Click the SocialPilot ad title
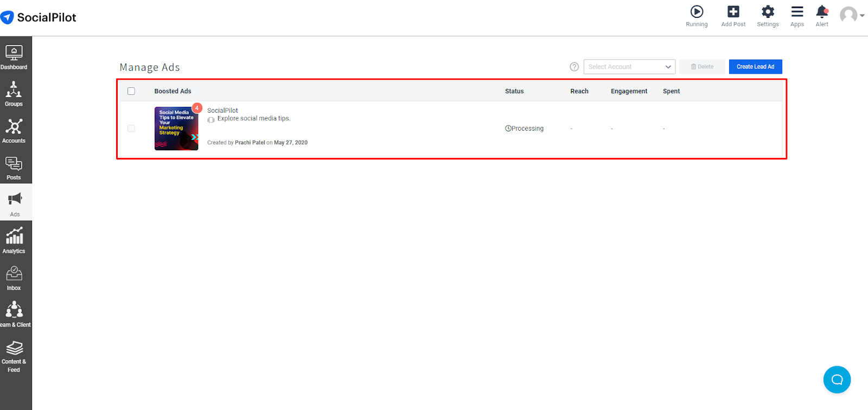This screenshot has width=868, height=410. [x=222, y=111]
